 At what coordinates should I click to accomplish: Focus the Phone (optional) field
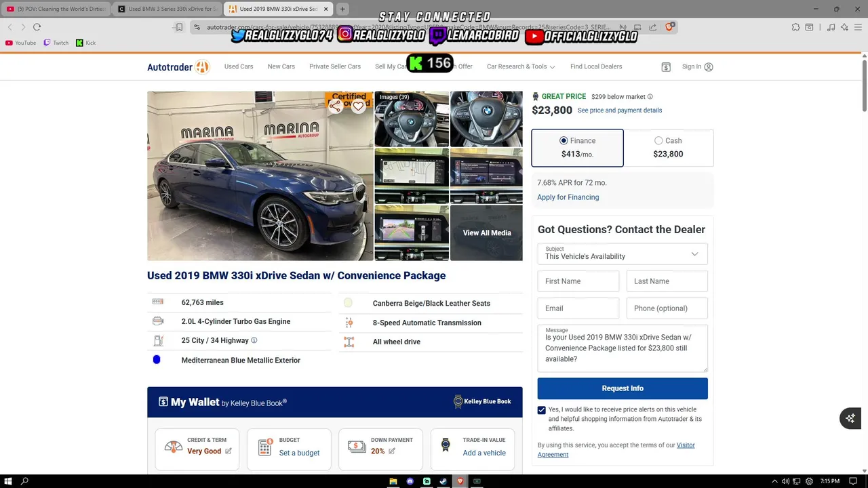(x=667, y=308)
